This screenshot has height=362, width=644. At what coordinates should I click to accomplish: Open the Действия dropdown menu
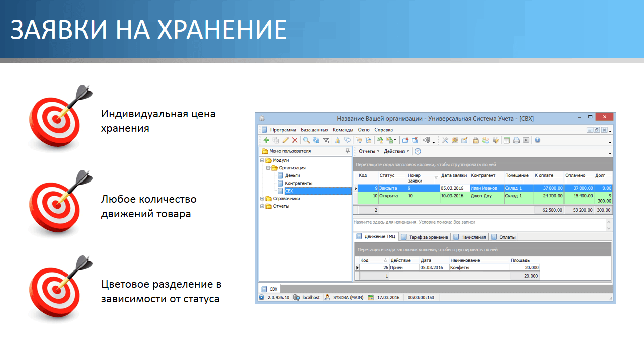pyautogui.click(x=396, y=151)
